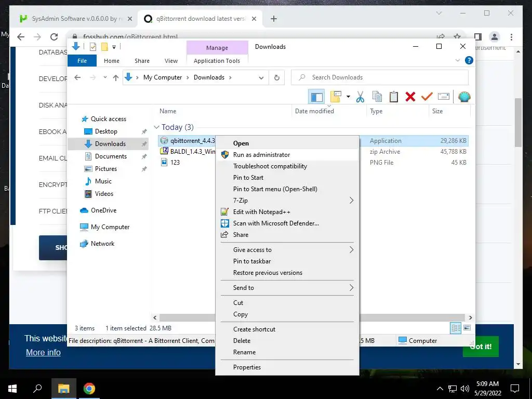
Task: Open Classic Shell settings shell icon
Action: point(464,97)
